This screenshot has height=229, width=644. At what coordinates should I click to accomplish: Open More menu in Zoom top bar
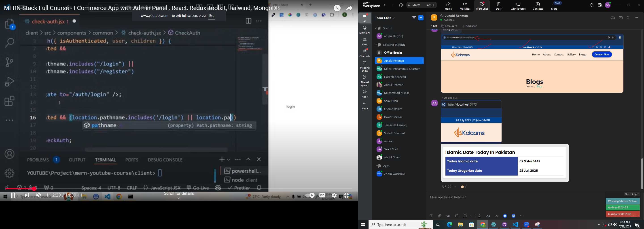click(x=554, y=6)
